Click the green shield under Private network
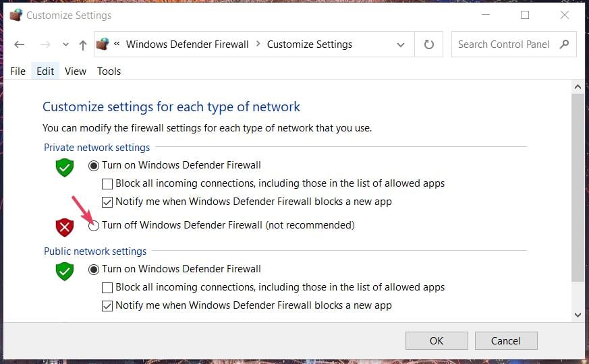 click(65, 167)
